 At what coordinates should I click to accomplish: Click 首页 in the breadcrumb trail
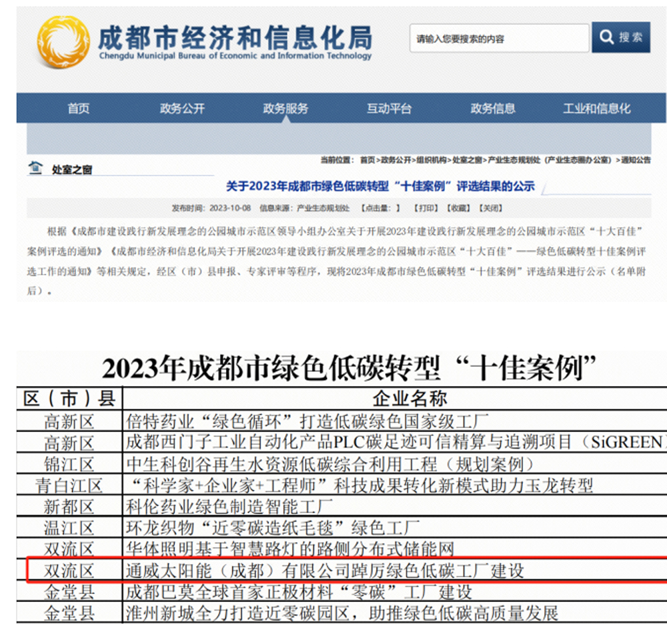point(367,161)
